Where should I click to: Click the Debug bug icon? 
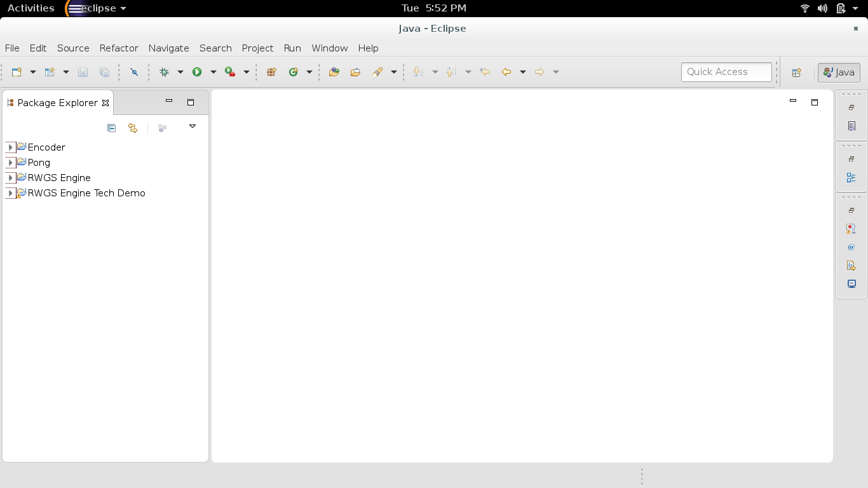(x=165, y=72)
